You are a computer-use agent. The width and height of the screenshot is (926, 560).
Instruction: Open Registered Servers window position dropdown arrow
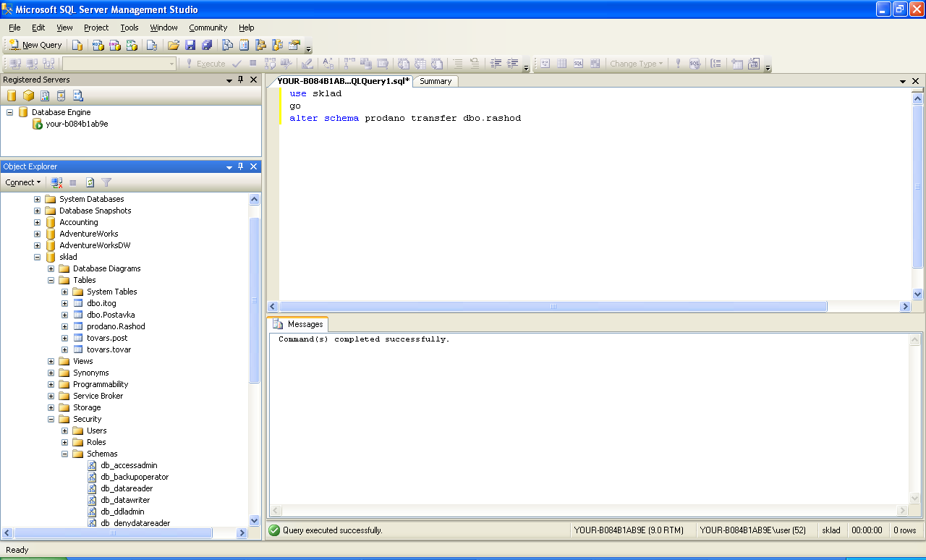pyautogui.click(x=229, y=80)
